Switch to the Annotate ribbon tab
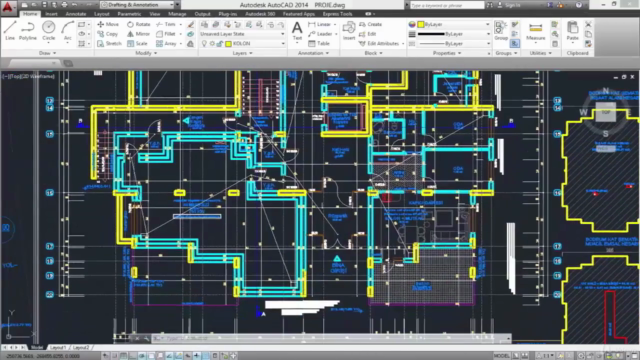Viewport: 640px width, 360px height. (76, 14)
